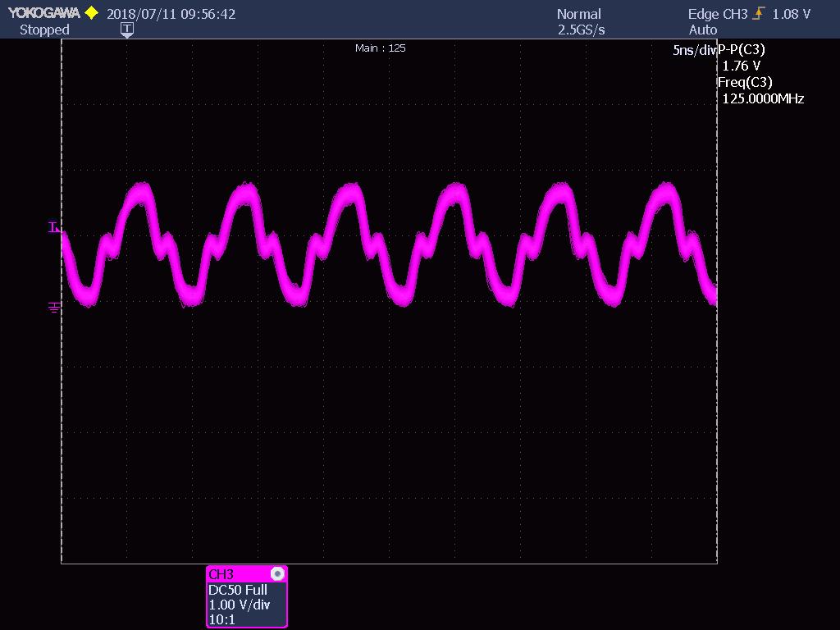
Task: Click the rising edge trigger slope icon
Action: coord(758,13)
